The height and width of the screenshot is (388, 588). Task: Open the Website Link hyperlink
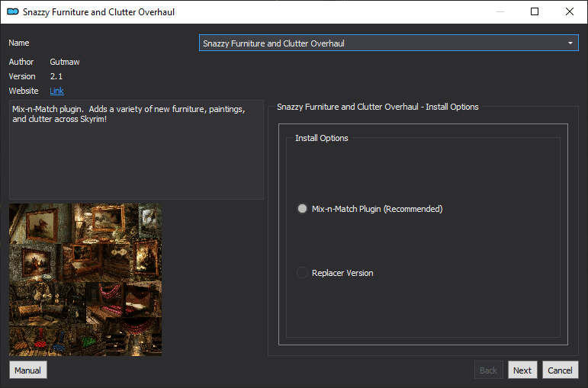pos(56,91)
